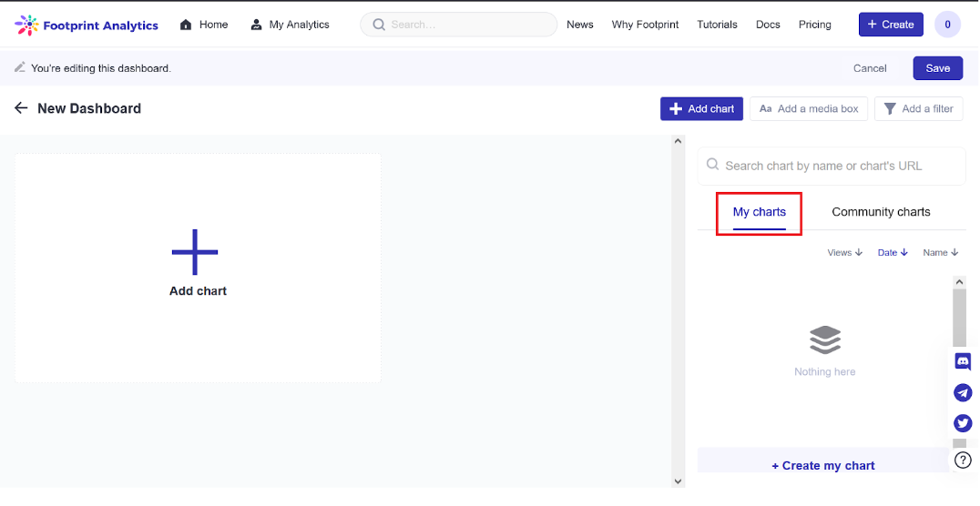Open Docs in the header

coord(768,25)
